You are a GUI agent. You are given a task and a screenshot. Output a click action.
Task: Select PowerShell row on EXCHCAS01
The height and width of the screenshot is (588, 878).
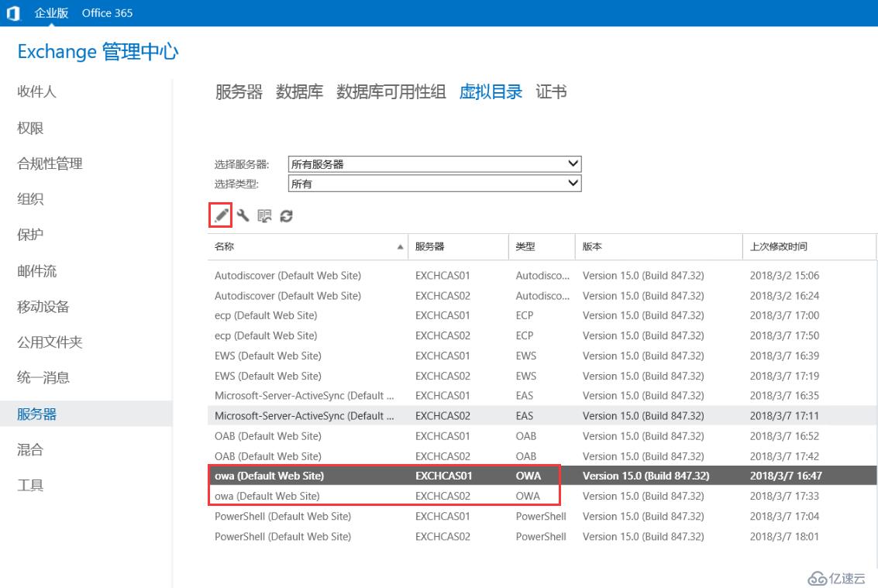(x=542, y=516)
